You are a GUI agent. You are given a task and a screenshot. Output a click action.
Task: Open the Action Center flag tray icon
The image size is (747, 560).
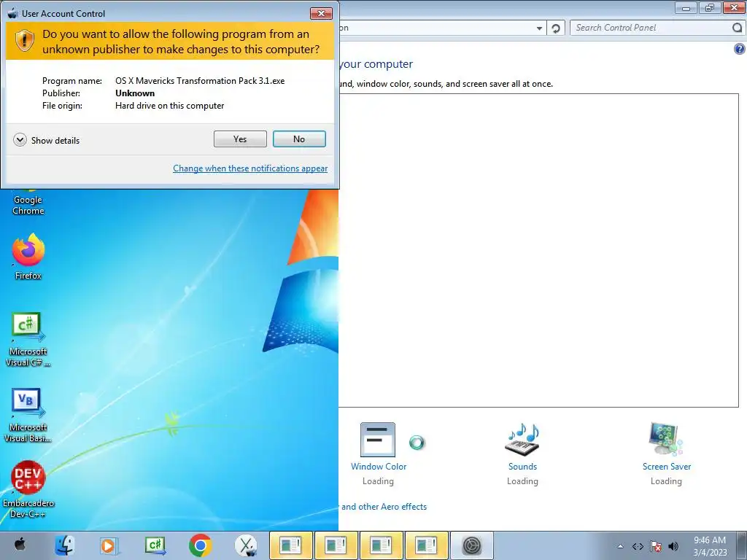pyautogui.click(x=656, y=547)
